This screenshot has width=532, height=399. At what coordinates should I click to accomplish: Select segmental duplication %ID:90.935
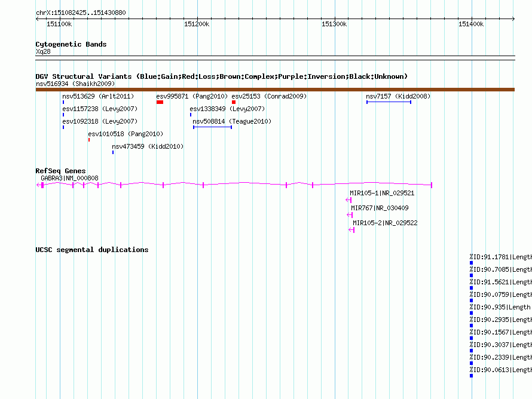(x=501, y=307)
